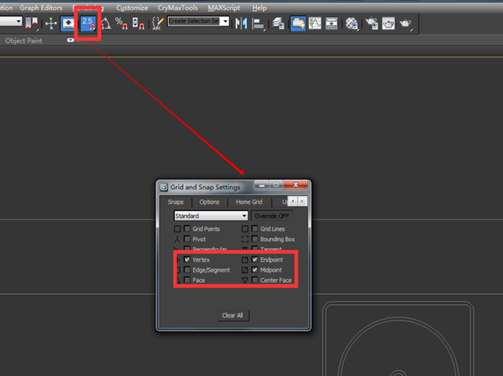Enable the Center Face snap checkbox
Screen dimensions: 503x376
[x=255, y=280]
